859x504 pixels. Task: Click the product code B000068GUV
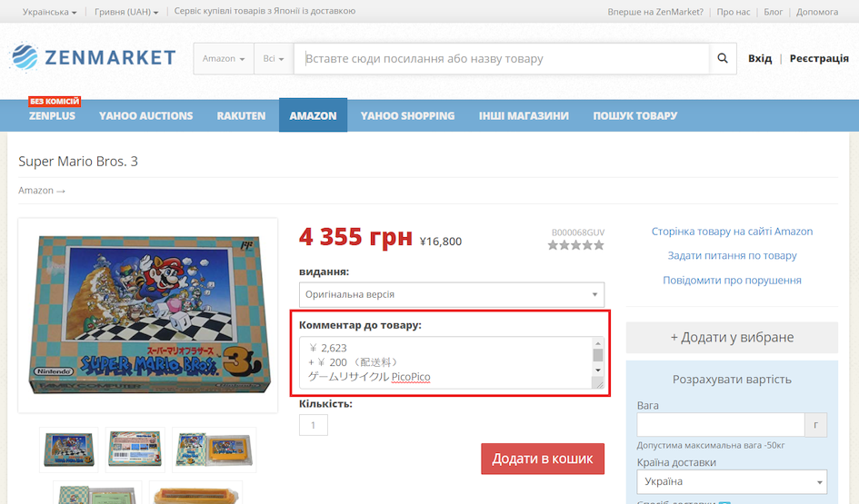click(x=578, y=232)
